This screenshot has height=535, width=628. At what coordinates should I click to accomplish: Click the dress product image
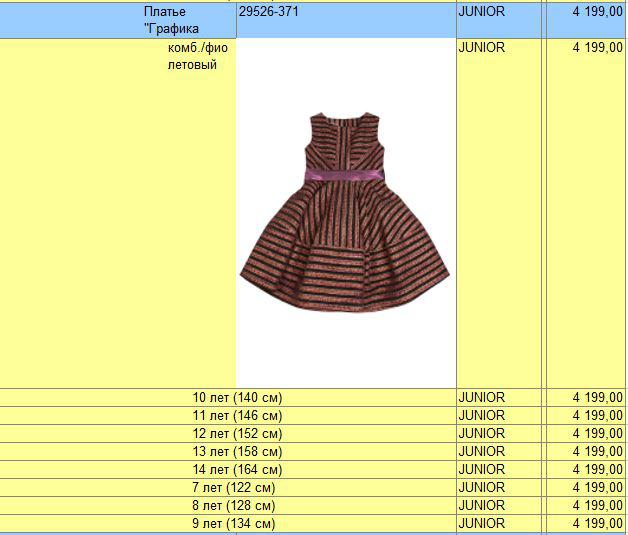click(345, 212)
